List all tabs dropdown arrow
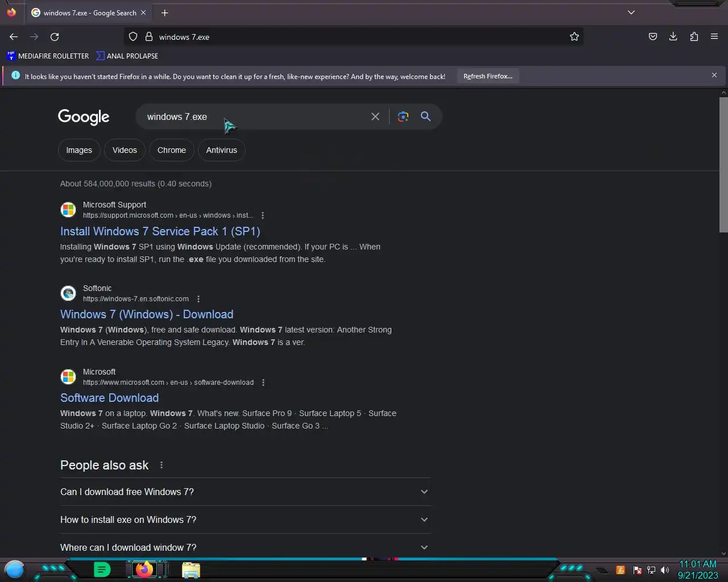728x582 pixels. click(631, 13)
